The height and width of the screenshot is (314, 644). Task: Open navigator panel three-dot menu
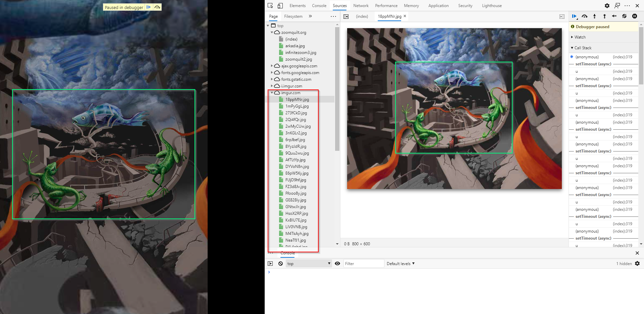pos(333,16)
